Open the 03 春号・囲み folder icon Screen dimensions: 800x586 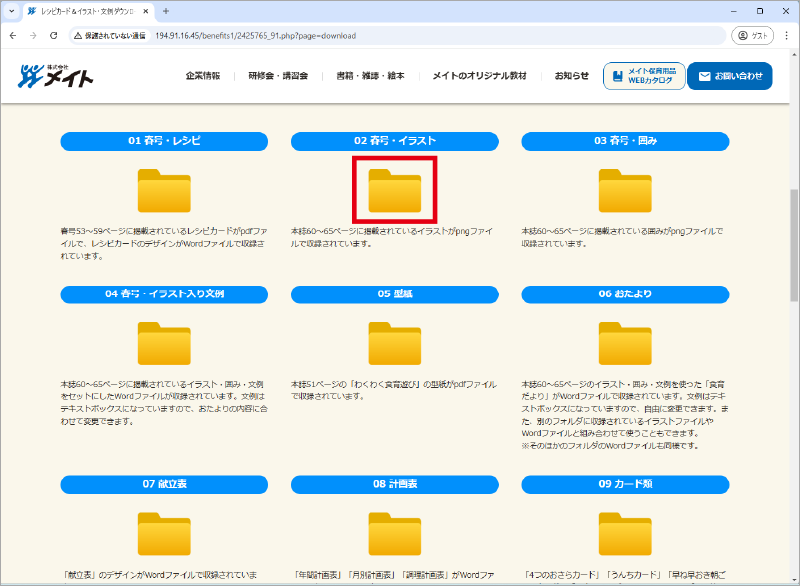point(625,190)
